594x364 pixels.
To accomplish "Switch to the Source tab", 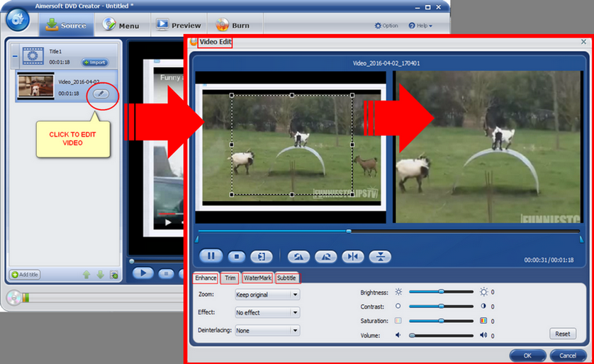I will (67, 25).
